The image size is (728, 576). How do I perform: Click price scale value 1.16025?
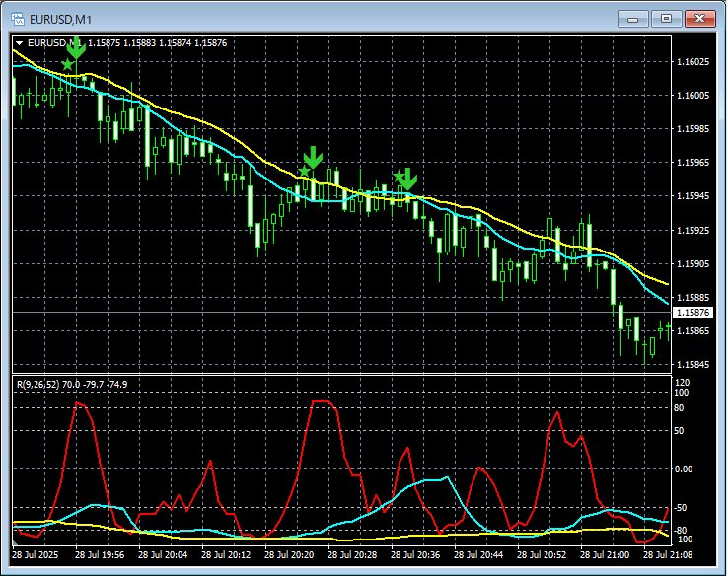point(692,62)
